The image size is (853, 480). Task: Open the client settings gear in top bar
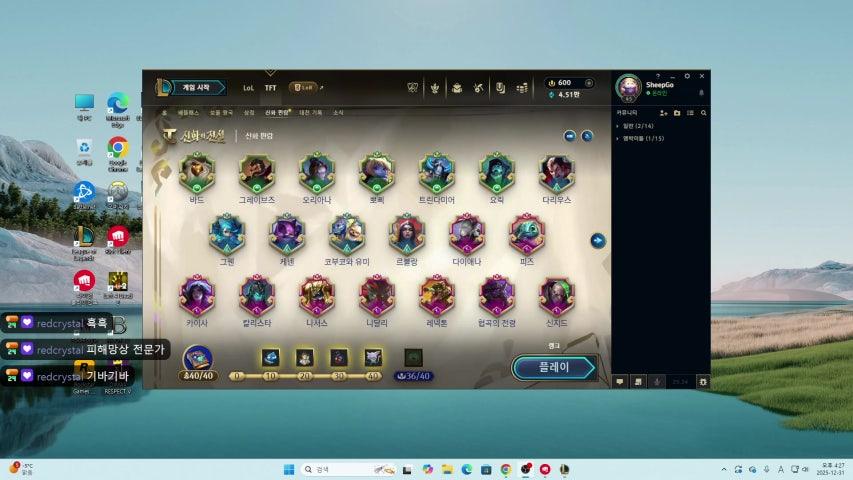[x=687, y=76]
